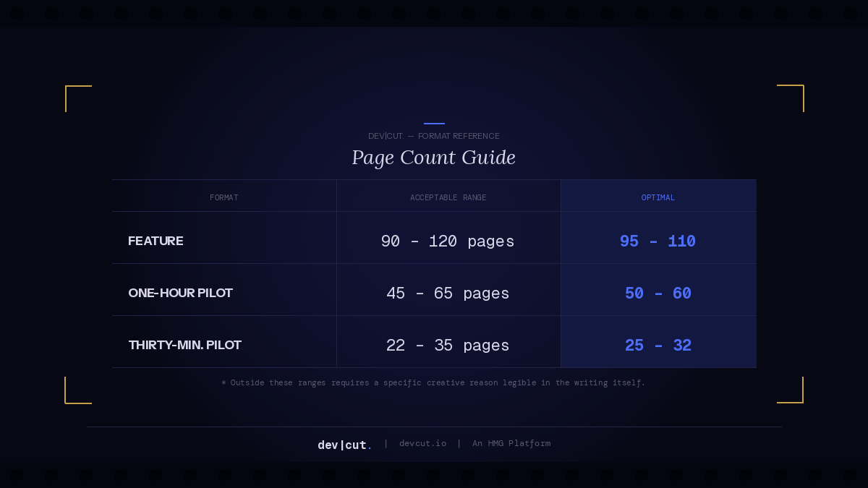Click the FEATURE row label
Screen dimensions: 868x488
coord(156,241)
